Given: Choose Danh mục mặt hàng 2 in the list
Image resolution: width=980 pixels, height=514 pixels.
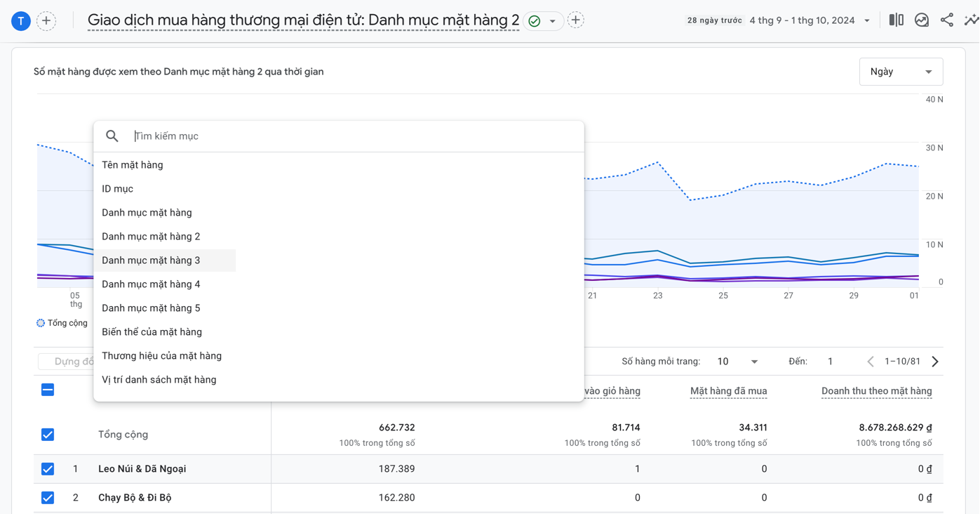Looking at the screenshot, I should [x=151, y=237].
